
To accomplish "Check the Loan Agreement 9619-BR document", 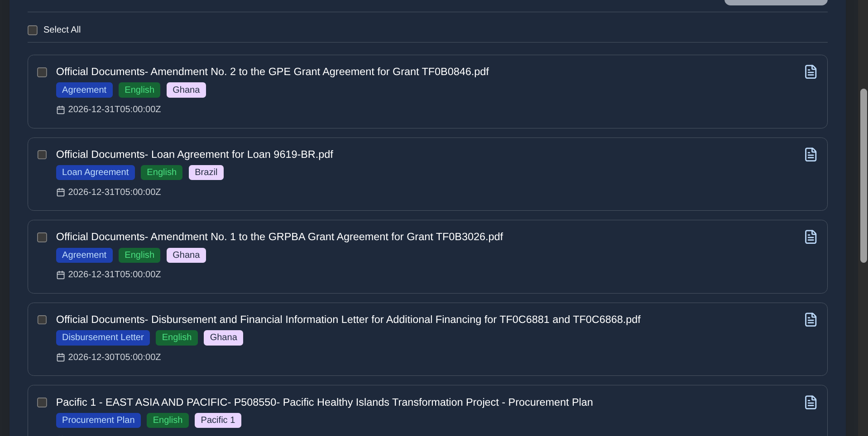I will (42, 155).
